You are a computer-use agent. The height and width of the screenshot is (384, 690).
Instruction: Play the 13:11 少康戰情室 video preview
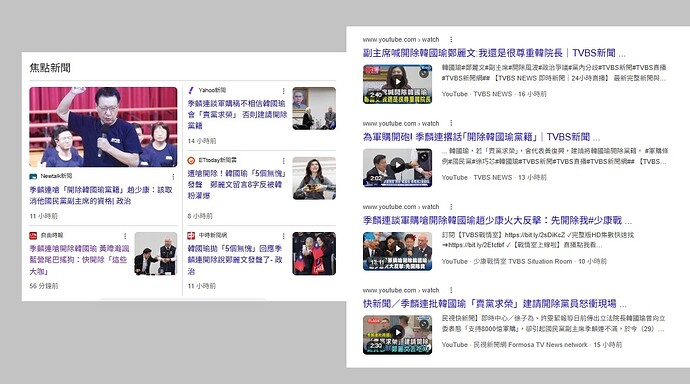[397, 251]
